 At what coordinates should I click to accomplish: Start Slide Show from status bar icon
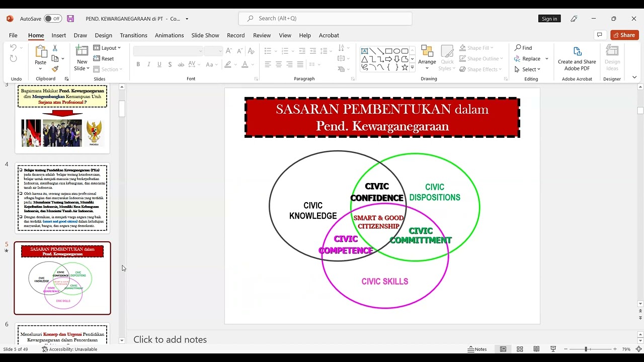(553, 349)
